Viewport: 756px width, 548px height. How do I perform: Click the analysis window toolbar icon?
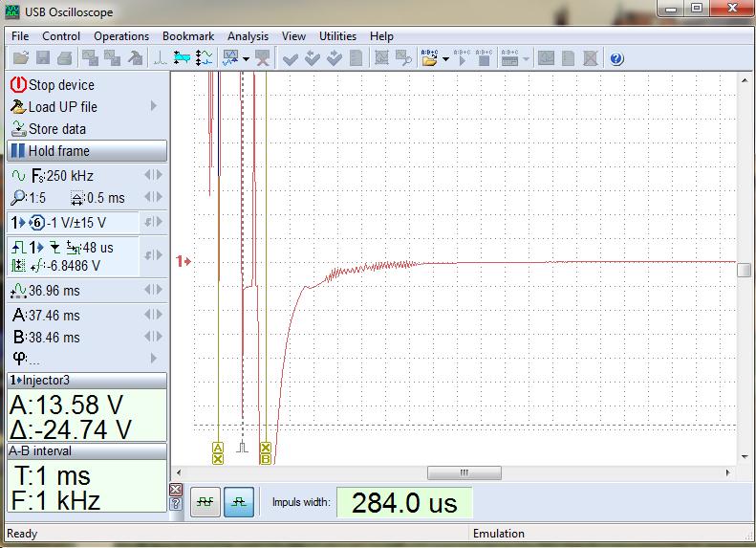230,58
